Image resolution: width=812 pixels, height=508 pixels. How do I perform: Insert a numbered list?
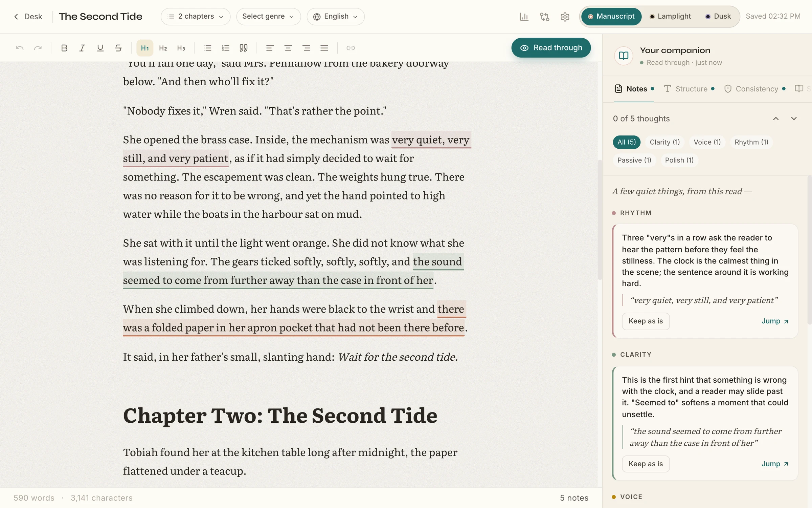[225, 48]
